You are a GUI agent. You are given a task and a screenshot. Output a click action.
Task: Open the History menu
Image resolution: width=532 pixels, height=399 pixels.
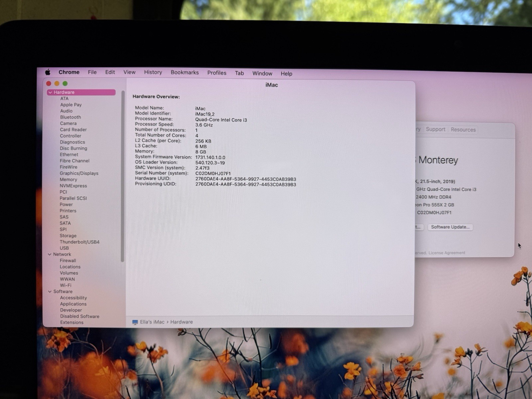click(x=153, y=72)
